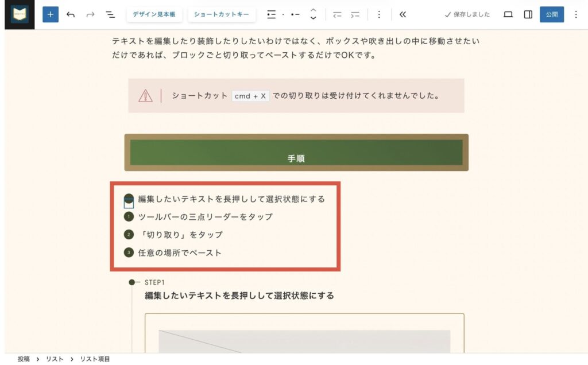
Task: Click the list item block type icon
Action: [x=295, y=14]
